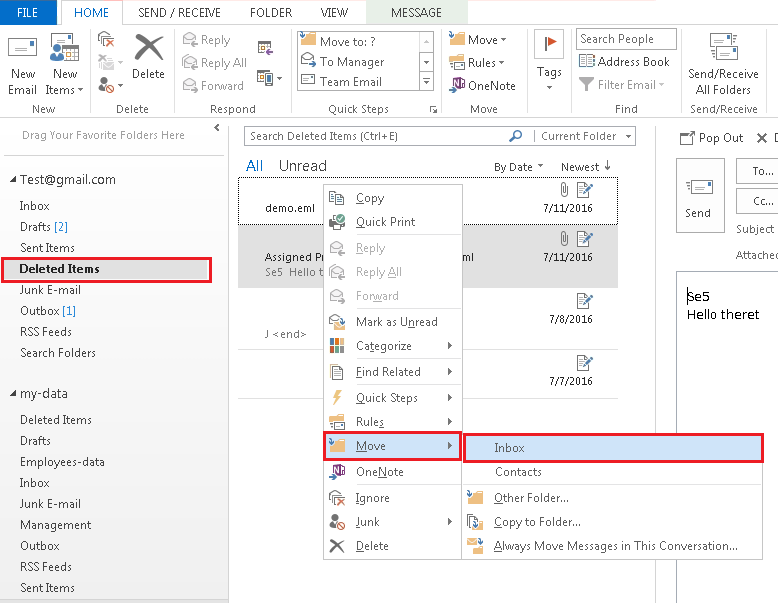Click the Search Deleted Items box
Image resolution: width=778 pixels, height=603 pixels.
pos(377,136)
